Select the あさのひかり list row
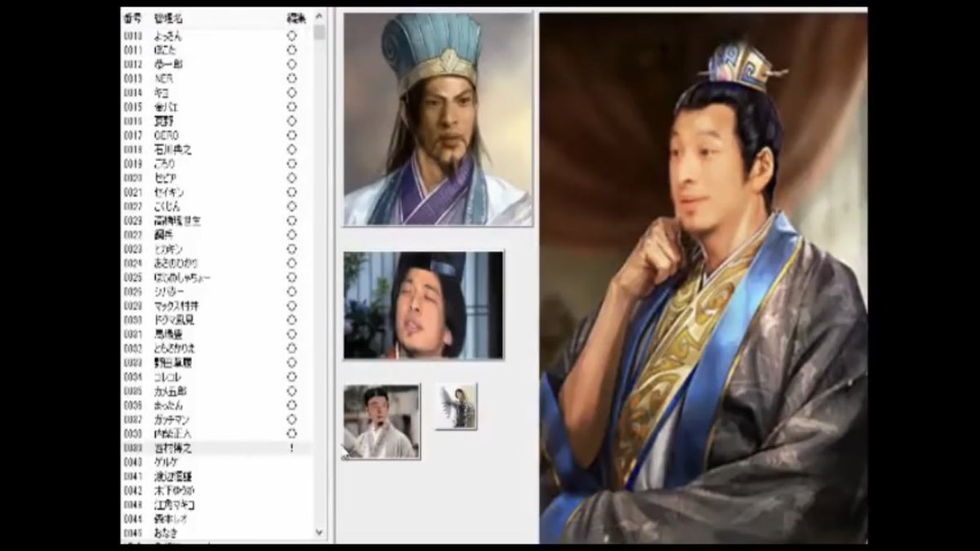 [217, 263]
